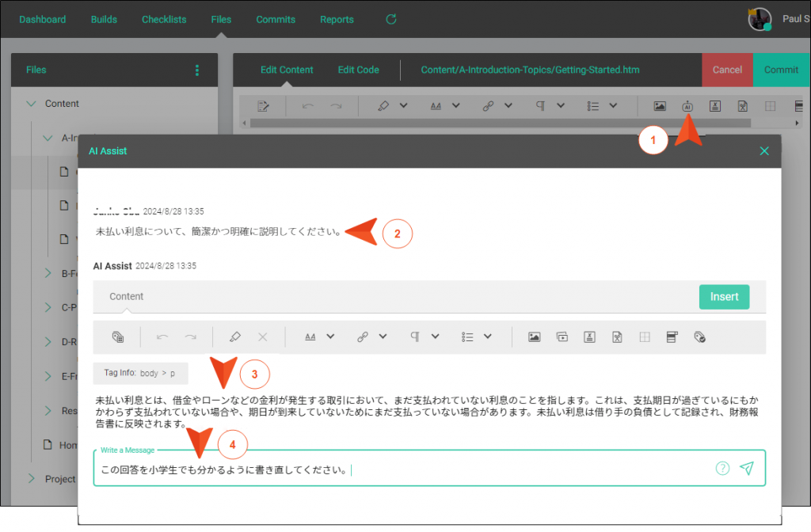Select the Content tab in AI Assist response
The height and width of the screenshot is (532, 811).
coord(126,296)
